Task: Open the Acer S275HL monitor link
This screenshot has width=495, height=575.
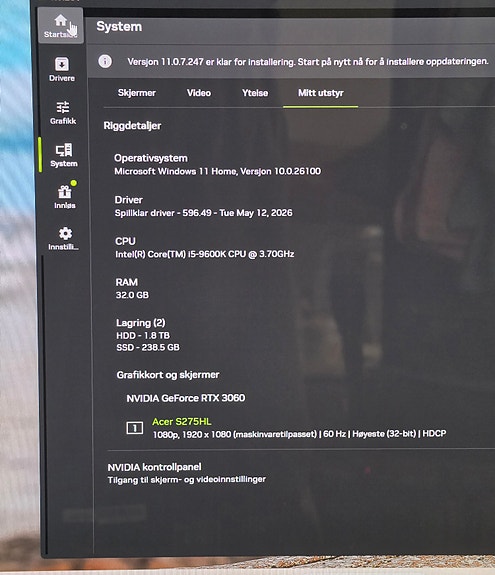Action: click(182, 422)
